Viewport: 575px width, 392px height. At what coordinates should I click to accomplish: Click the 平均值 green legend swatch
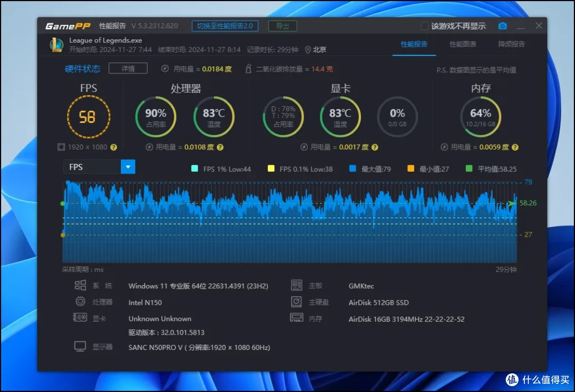(469, 169)
